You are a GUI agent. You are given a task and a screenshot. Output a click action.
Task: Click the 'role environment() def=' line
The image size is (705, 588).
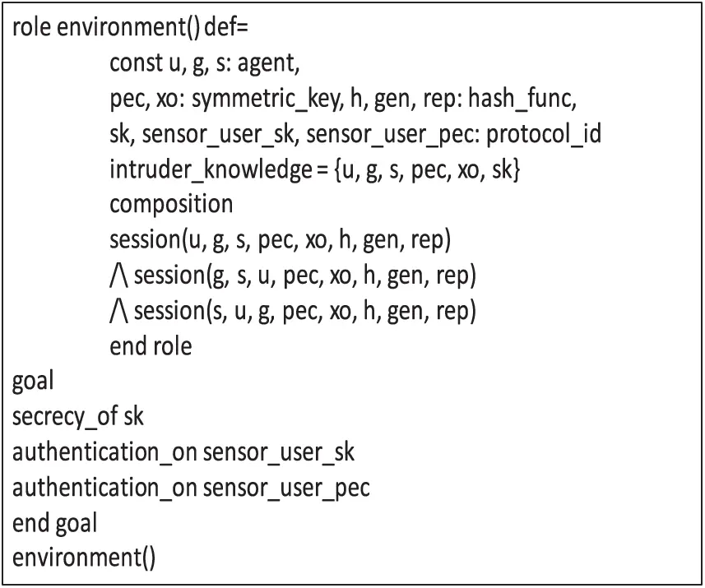(x=130, y=27)
